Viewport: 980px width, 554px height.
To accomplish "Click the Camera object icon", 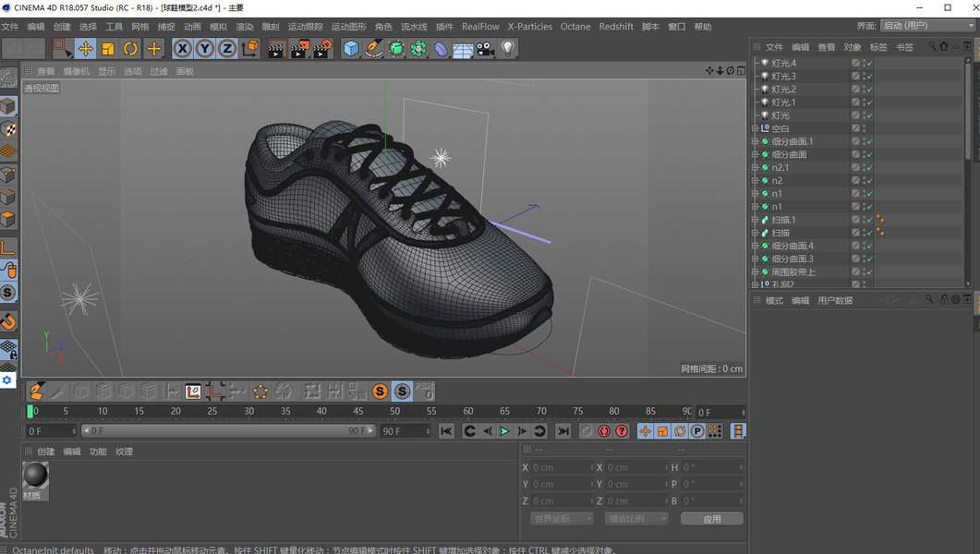I will tap(486, 49).
